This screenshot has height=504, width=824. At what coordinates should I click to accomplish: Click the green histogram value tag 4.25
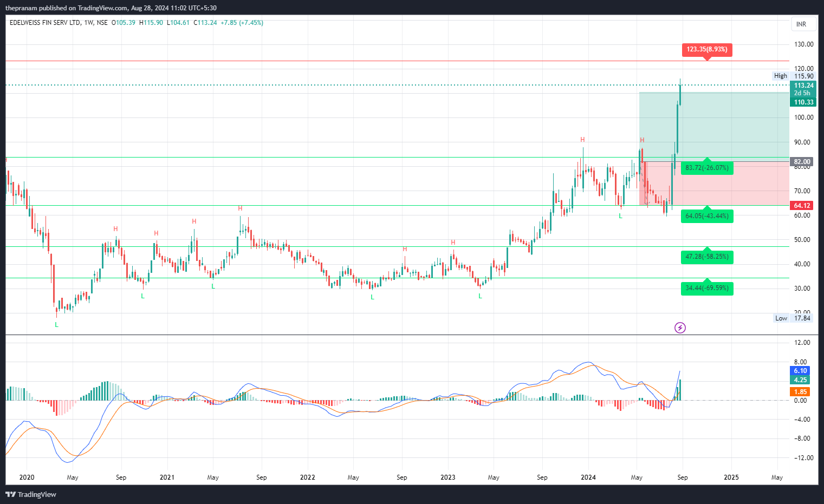801,380
